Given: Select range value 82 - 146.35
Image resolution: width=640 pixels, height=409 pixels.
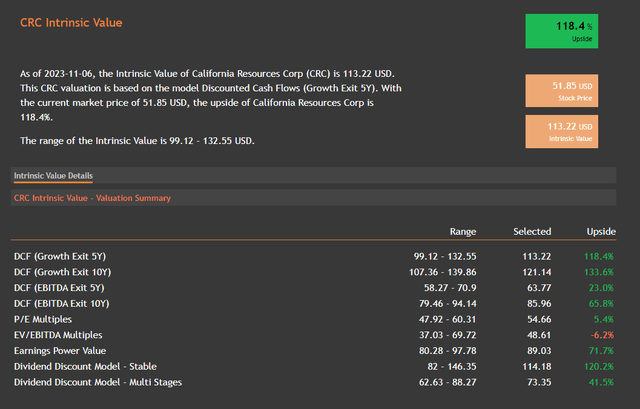Looking at the screenshot, I should 452,367.
